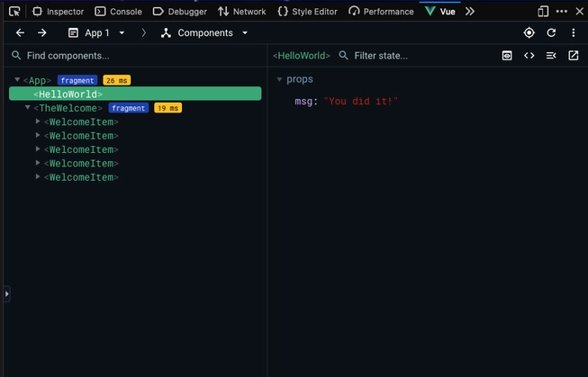Open the Components inspector dropdown
The height and width of the screenshot is (377, 588).
[x=204, y=32]
